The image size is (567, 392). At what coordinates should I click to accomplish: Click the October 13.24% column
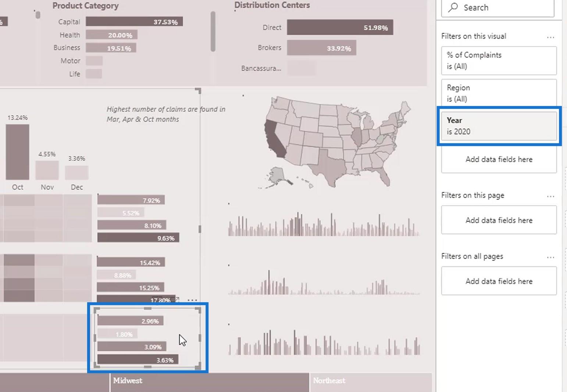click(x=17, y=152)
